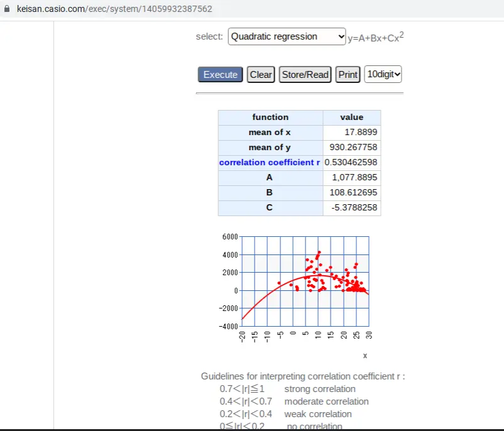The width and height of the screenshot is (504, 431).
Task: Click the keisan.casio.com URL in address bar
Action: pos(114,9)
